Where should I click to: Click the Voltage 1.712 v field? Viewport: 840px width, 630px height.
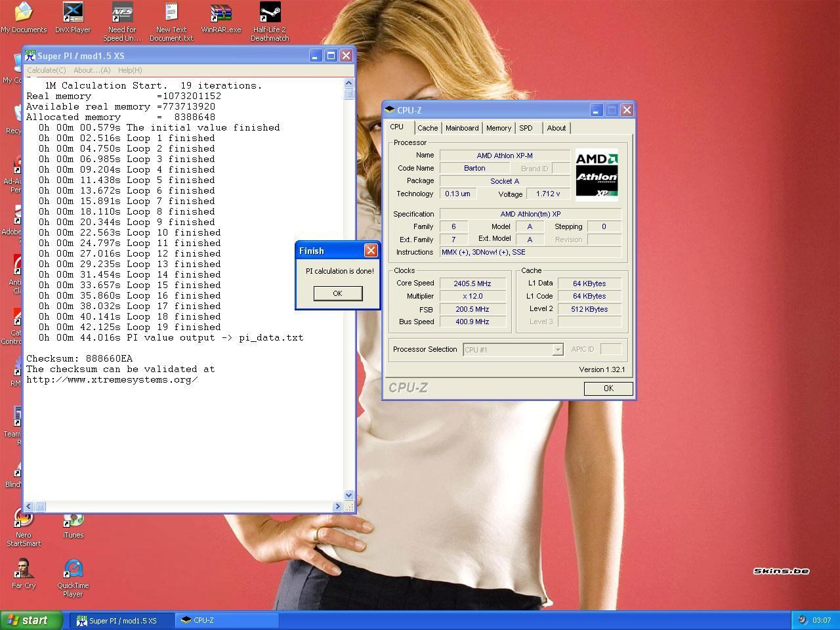click(548, 194)
